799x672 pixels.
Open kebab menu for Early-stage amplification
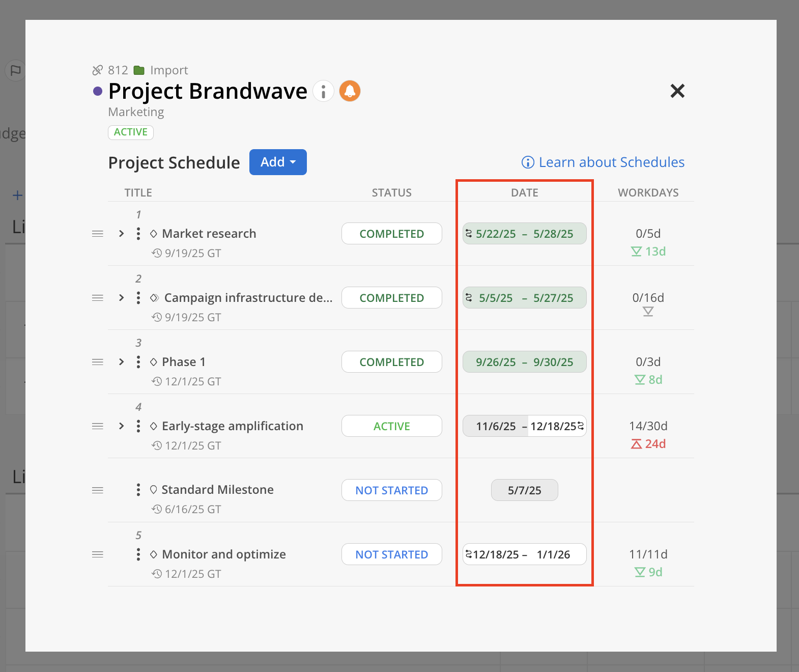[138, 426]
